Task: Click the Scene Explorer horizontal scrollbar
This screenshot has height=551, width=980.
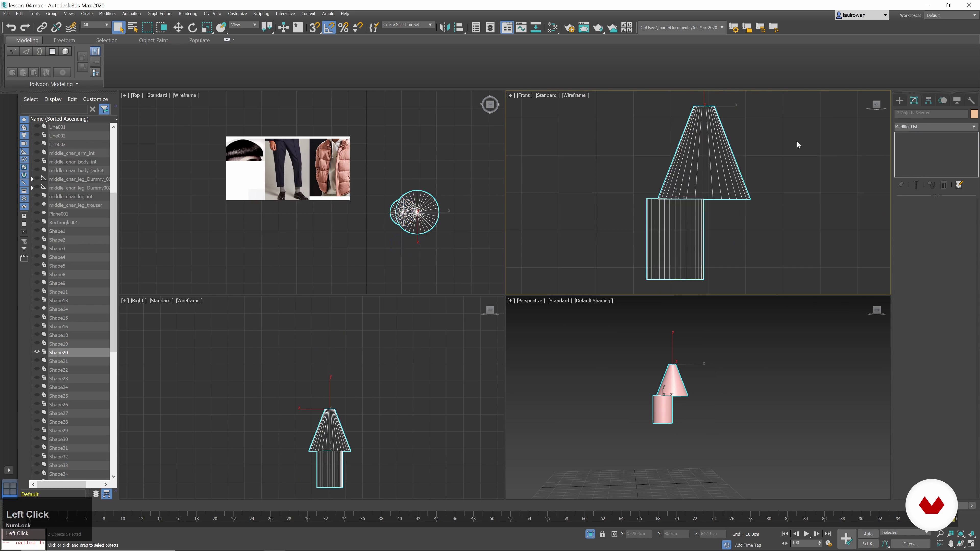Action: 69,484
